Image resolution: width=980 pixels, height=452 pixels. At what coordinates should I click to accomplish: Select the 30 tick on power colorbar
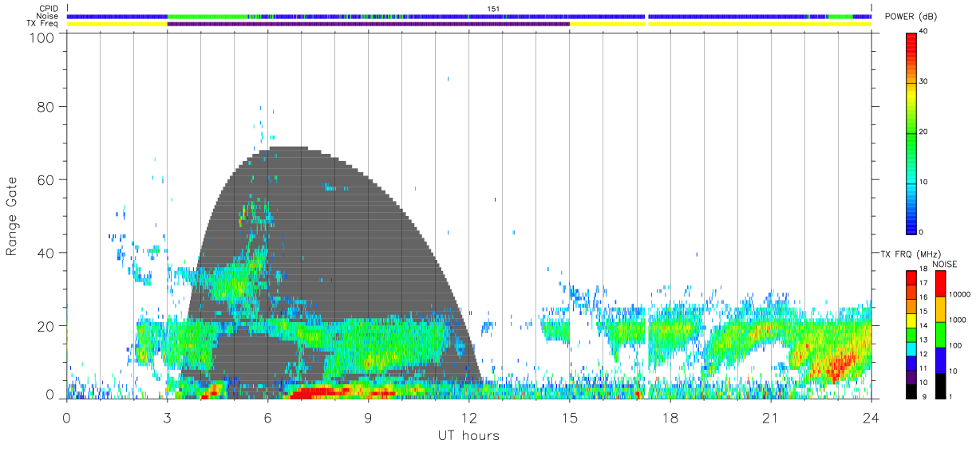click(924, 81)
